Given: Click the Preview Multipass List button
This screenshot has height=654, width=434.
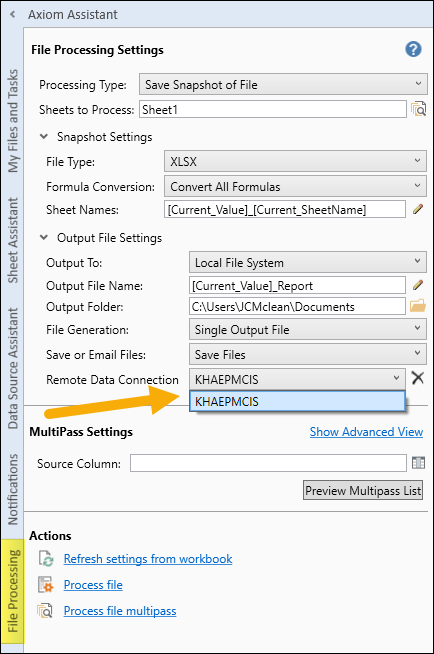Looking at the screenshot, I should point(363,490).
